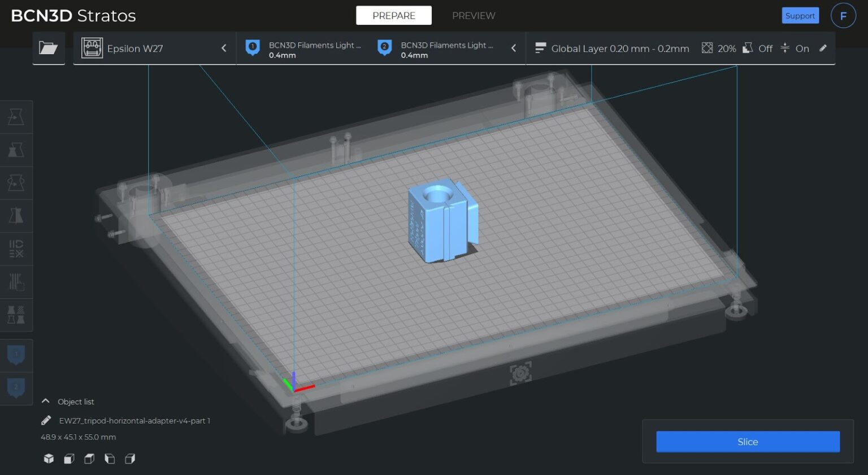Toggle the support setting currently set to Off
Viewport: 868px width, 475px height.
pyautogui.click(x=757, y=49)
